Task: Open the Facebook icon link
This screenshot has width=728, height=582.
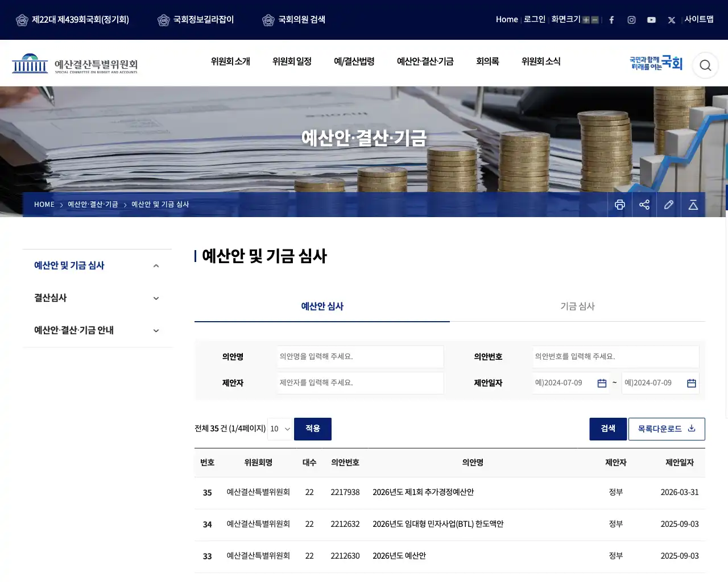Action: 611,20
